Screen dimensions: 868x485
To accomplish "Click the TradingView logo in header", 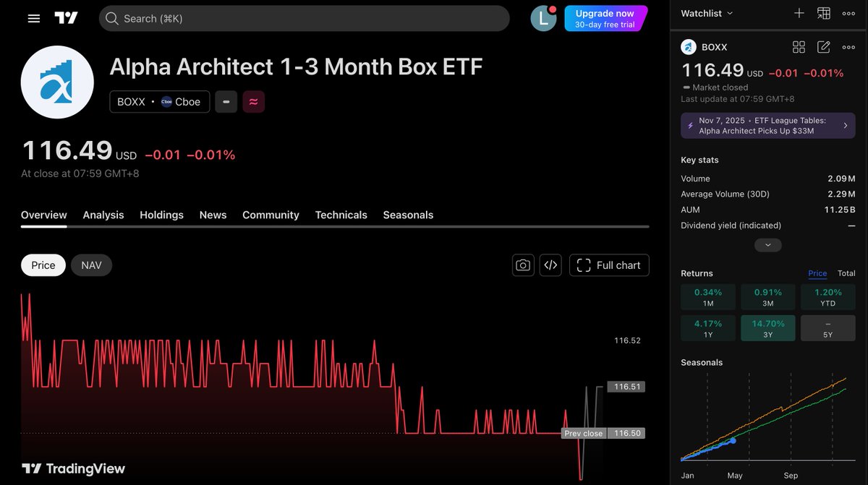I will pyautogui.click(x=66, y=18).
